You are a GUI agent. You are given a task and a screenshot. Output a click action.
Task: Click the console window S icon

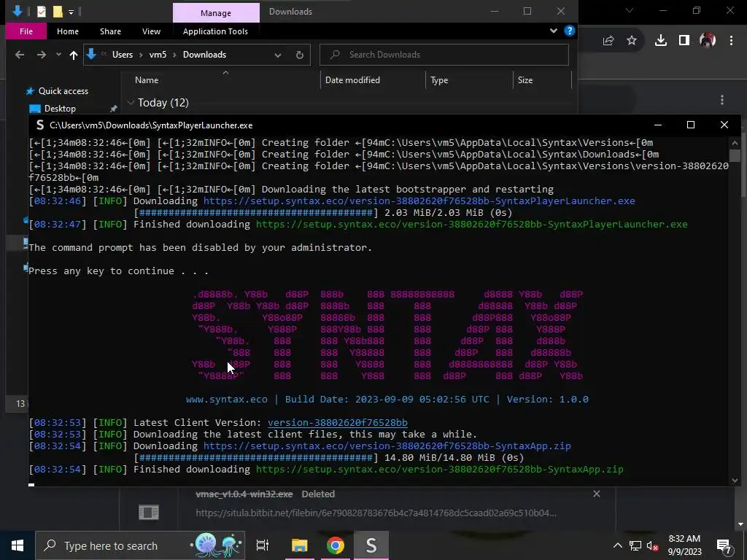pyautogui.click(x=40, y=125)
